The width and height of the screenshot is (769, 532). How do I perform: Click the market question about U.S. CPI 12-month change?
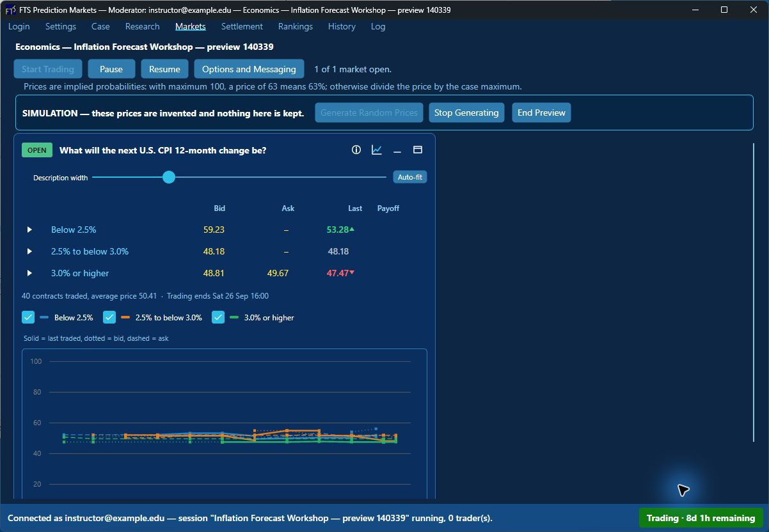[x=163, y=150]
